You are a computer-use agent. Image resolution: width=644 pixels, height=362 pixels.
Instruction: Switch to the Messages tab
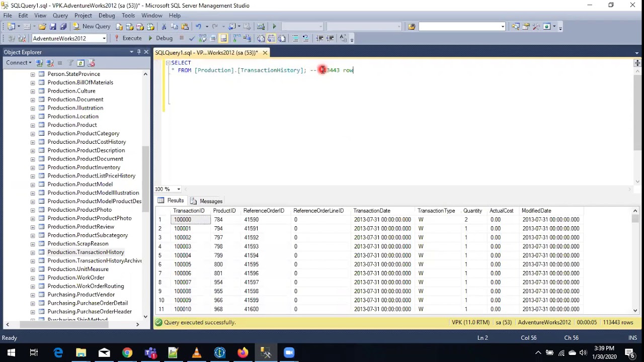click(207, 201)
